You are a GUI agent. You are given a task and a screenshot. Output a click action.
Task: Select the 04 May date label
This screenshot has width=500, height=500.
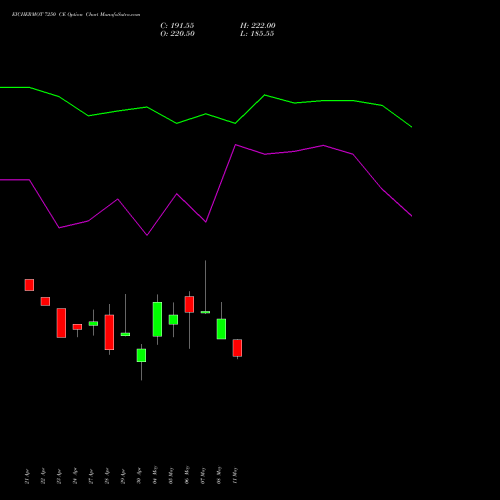tap(155, 475)
